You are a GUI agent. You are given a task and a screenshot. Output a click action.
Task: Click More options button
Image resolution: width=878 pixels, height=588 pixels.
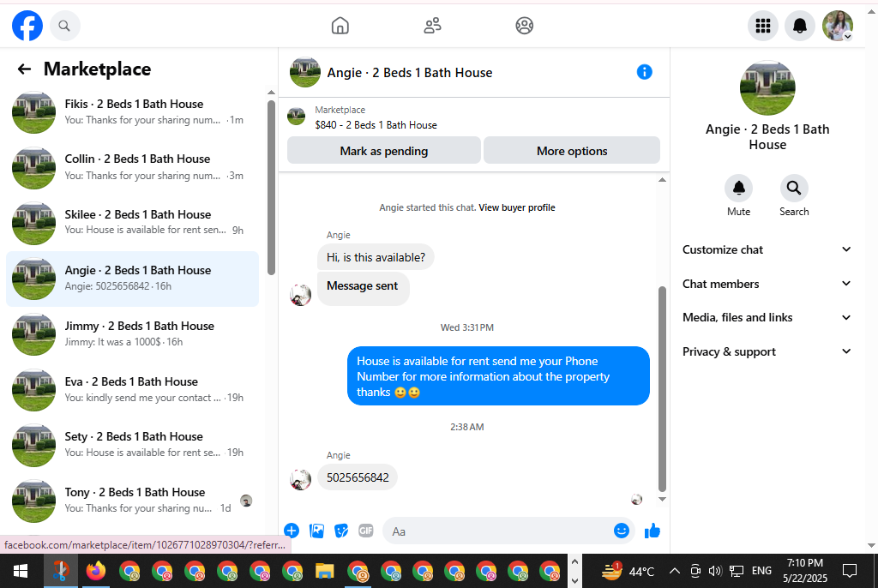tap(572, 151)
